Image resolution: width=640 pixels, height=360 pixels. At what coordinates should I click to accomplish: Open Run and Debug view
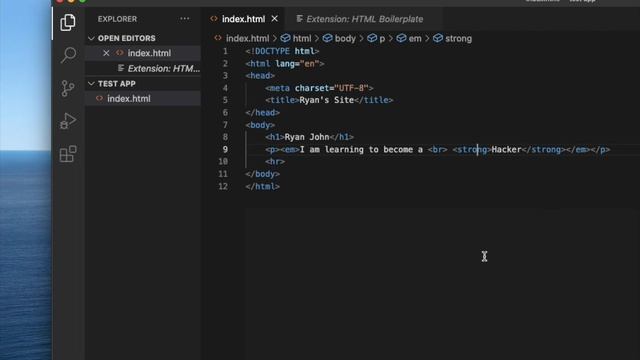[x=68, y=121]
